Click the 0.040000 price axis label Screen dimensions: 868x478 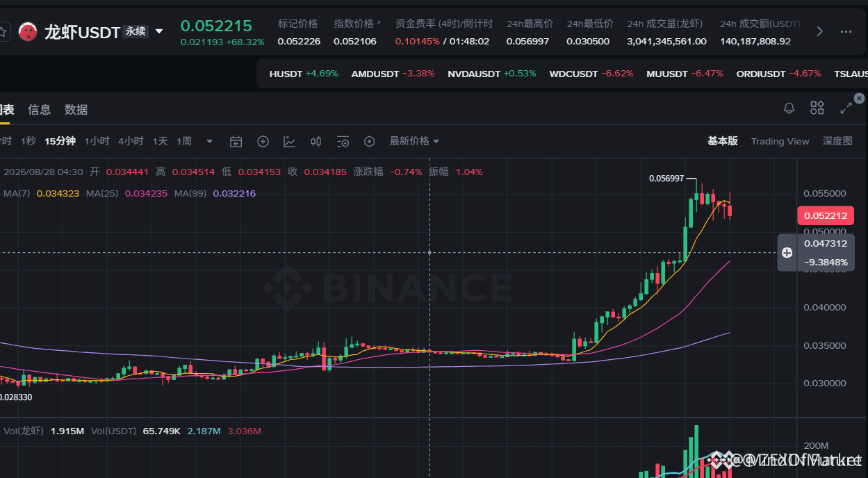825,307
